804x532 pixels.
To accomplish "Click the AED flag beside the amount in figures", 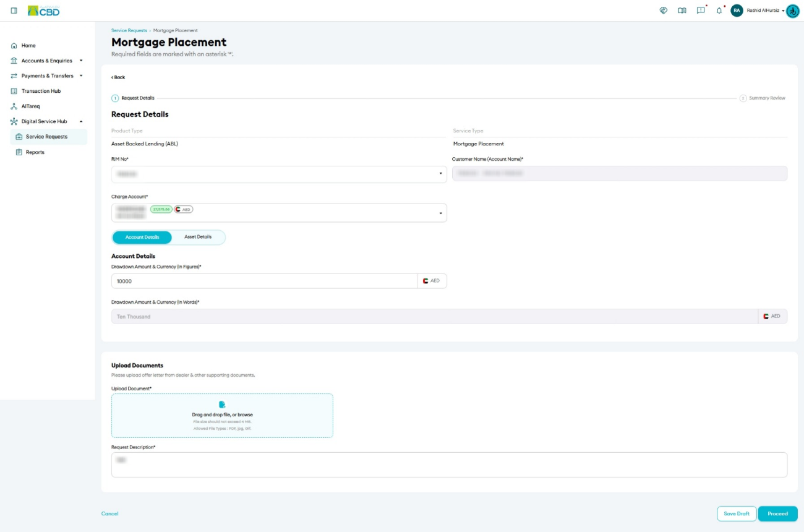I will click(x=425, y=281).
